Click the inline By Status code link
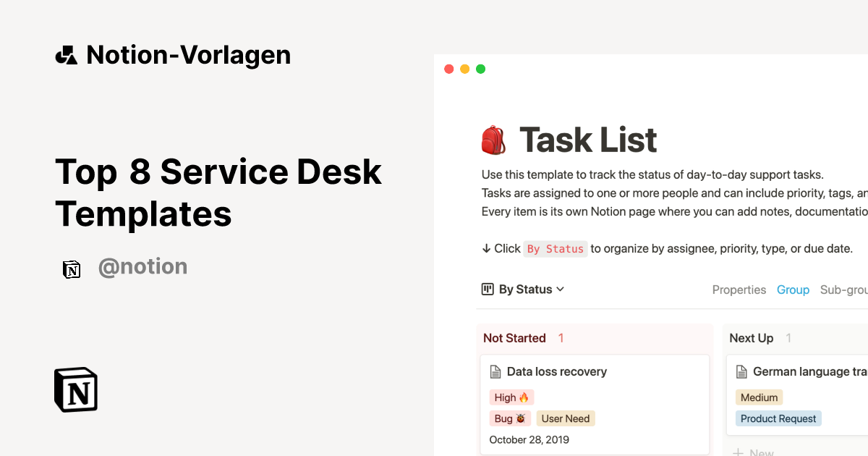Screen dimensions: 868x456 556,248
